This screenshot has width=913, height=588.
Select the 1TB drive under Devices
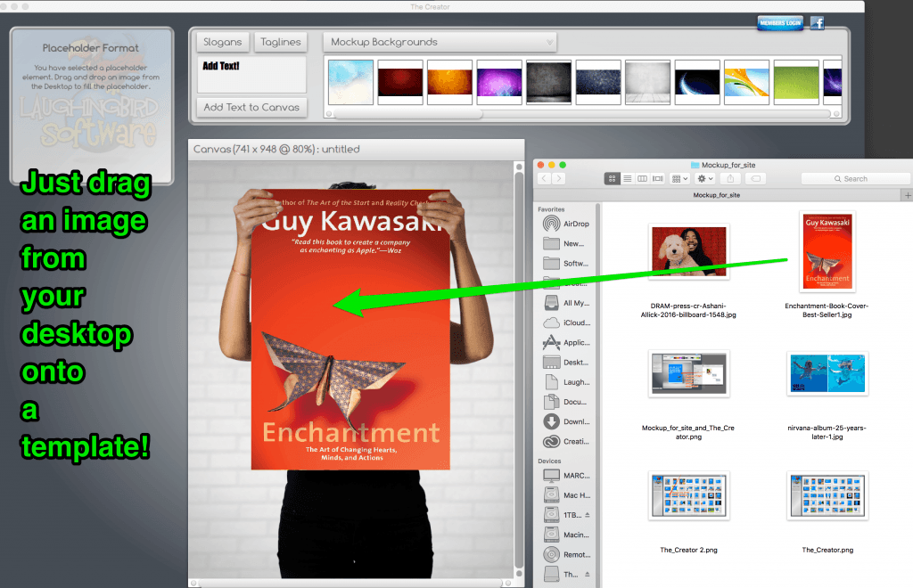pos(563,515)
